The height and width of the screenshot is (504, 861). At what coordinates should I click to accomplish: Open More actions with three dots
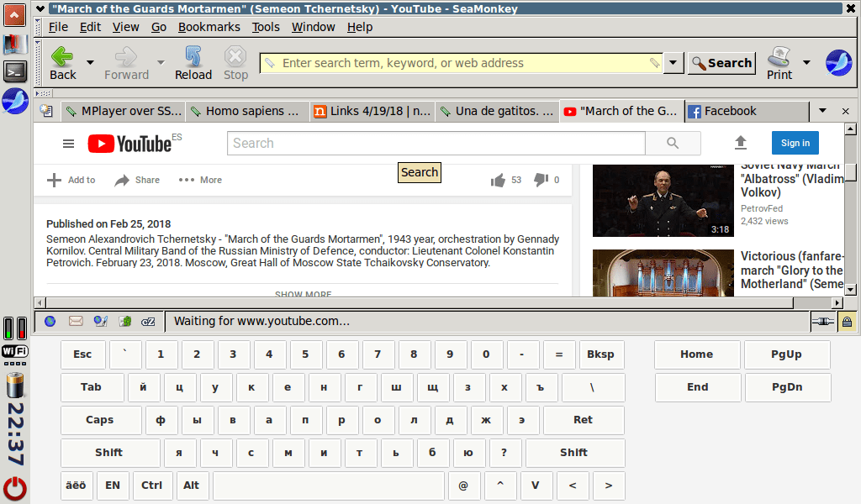point(200,180)
